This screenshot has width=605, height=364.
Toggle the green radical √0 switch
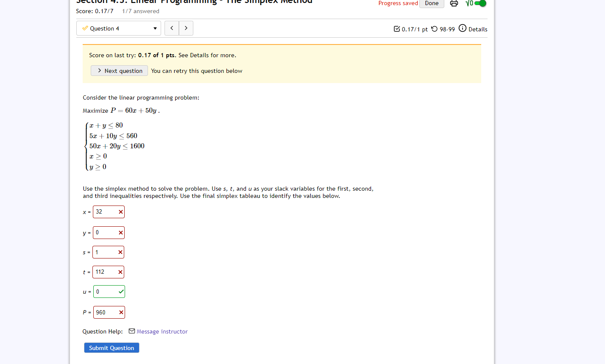pyautogui.click(x=479, y=3)
